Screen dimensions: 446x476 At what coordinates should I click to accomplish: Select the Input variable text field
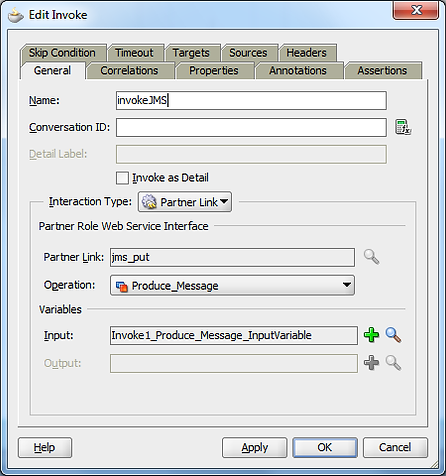[234, 335]
